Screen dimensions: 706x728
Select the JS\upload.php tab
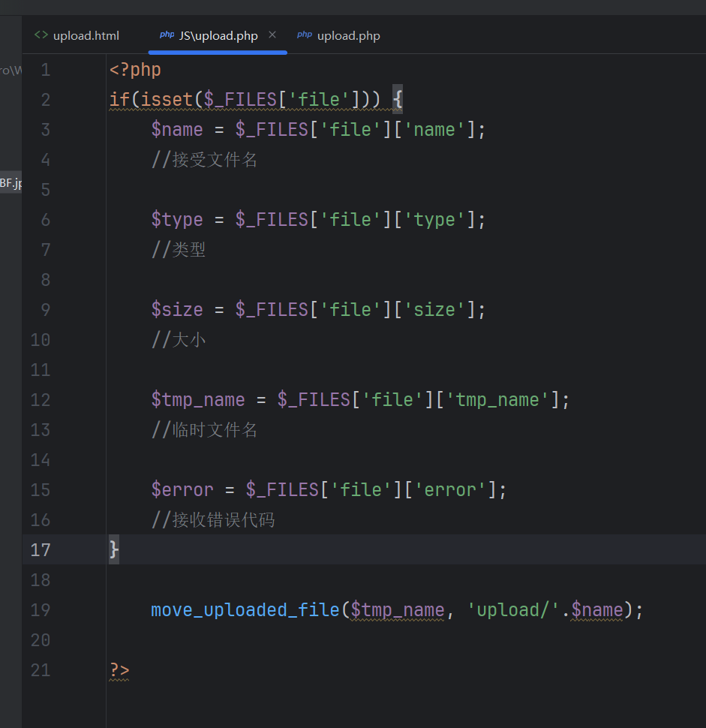[218, 36]
